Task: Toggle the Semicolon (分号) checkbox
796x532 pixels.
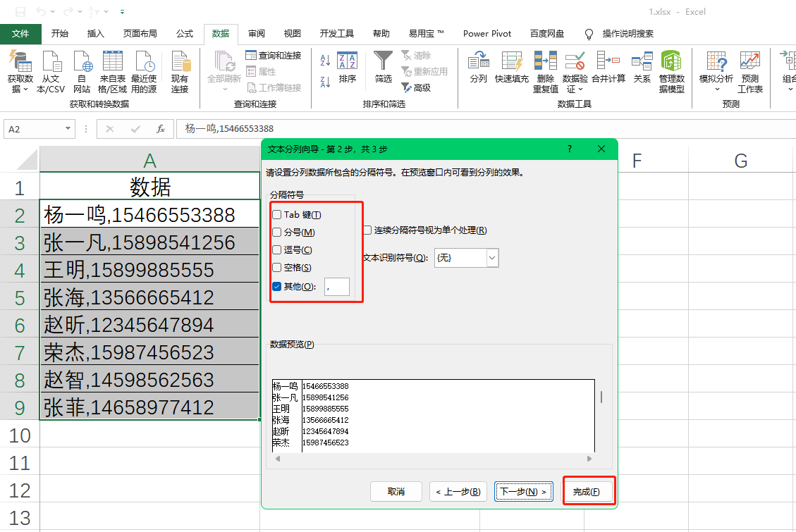Action: coord(276,233)
